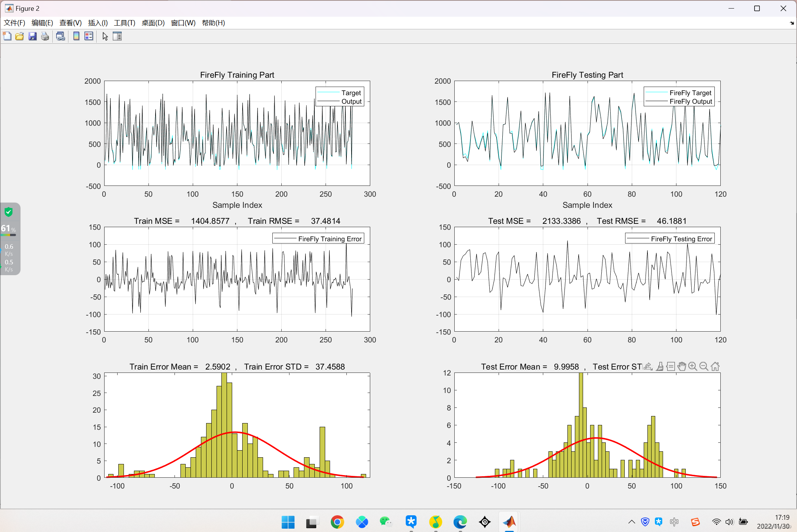Image resolution: width=797 pixels, height=532 pixels.
Task: Toggle the Edit Plot arrow tool
Action: click(105, 36)
